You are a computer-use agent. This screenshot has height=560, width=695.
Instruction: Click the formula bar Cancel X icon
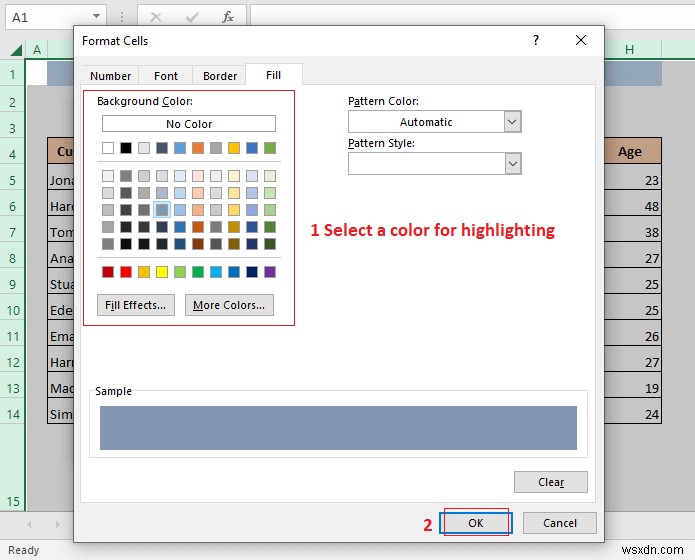coord(156,17)
